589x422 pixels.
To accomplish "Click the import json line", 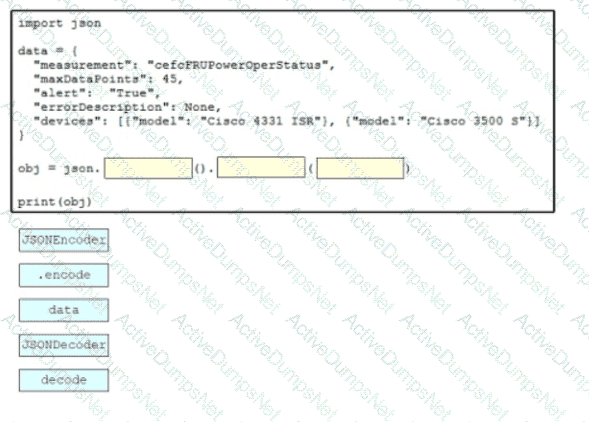I will 60,23.
